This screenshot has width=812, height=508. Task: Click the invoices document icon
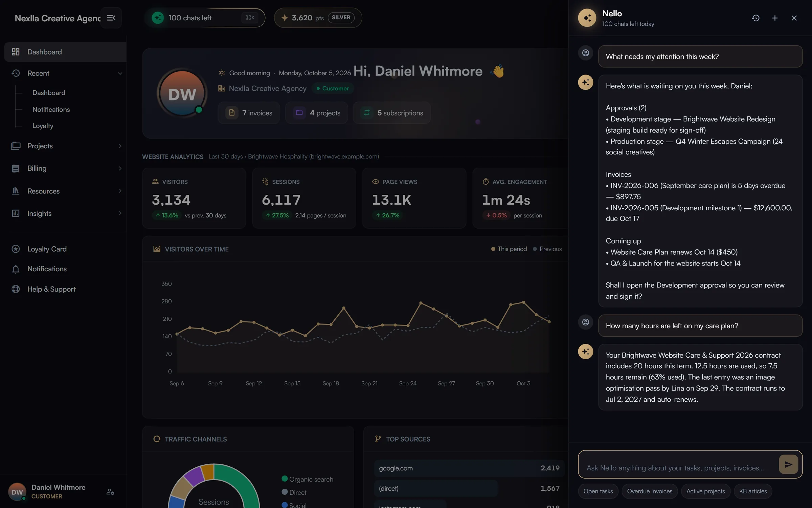[x=232, y=112]
